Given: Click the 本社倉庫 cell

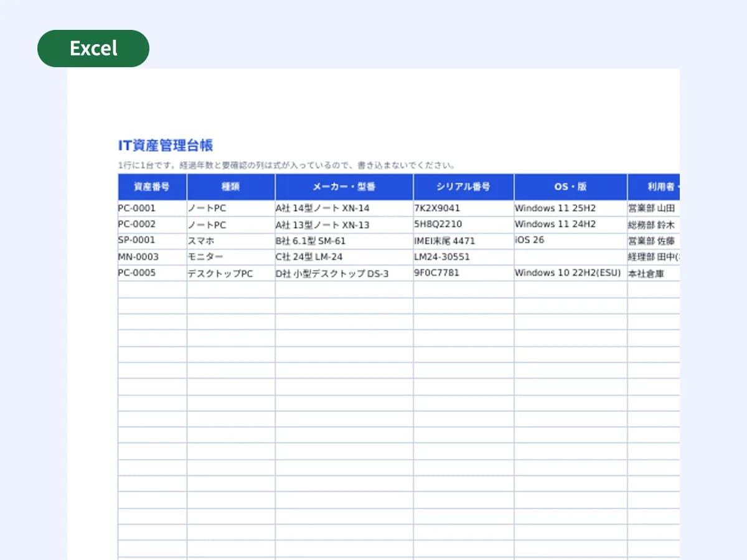Looking at the screenshot, I should pyautogui.click(x=654, y=273).
